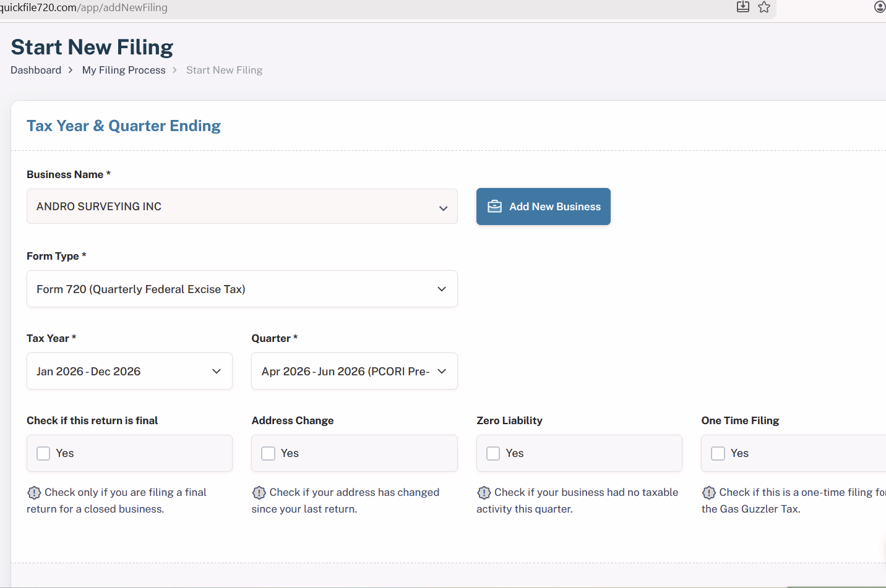Image resolution: width=886 pixels, height=588 pixels.
Task: Open the Quarter dropdown
Action: tap(355, 371)
